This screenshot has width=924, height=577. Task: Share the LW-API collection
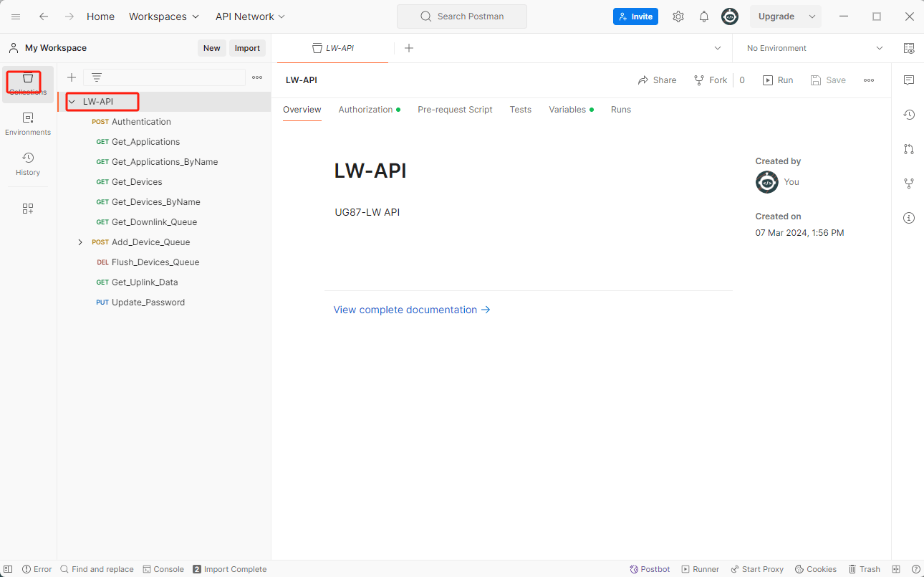pos(657,80)
